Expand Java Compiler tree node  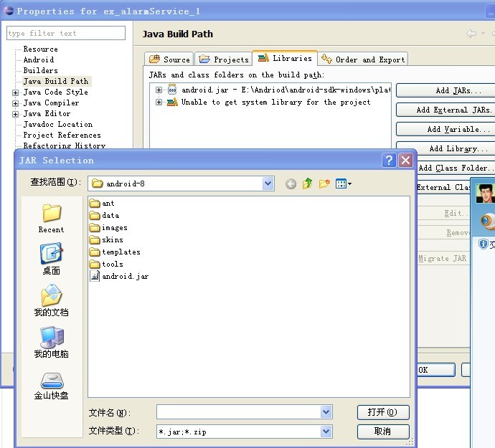15,103
